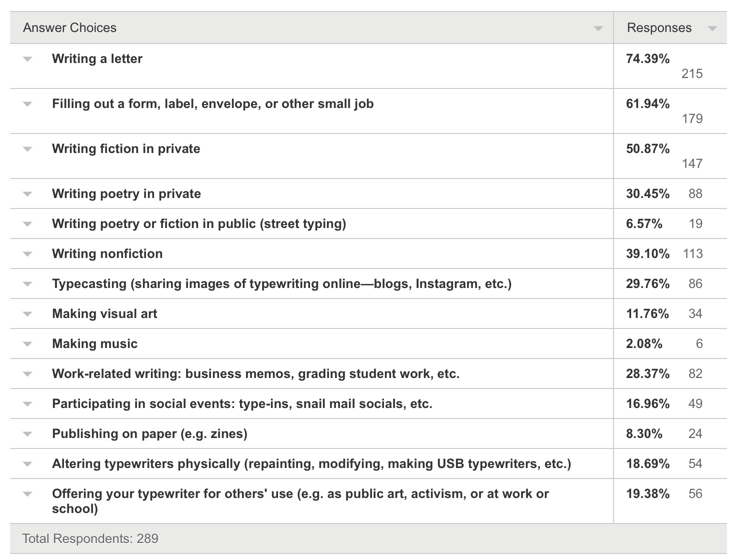Expand the 'Writing fiction in private' row
Image resolution: width=735 pixels, height=560 pixels.
click(26, 148)
